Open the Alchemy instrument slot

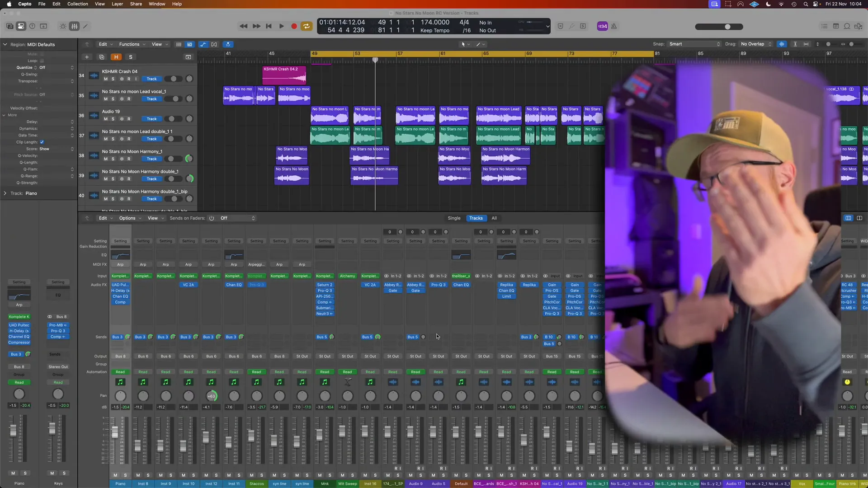(x=347, y=276)
